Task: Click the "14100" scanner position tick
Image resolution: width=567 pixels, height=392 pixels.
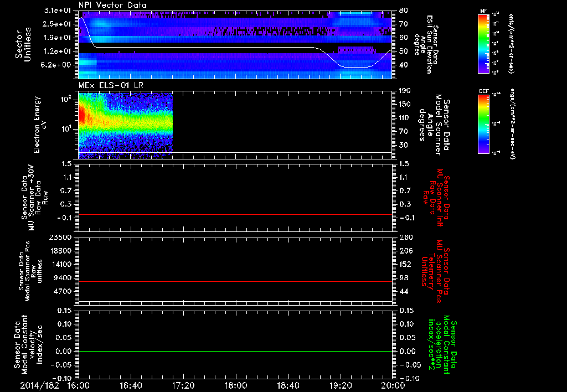Action: [60, 264]
